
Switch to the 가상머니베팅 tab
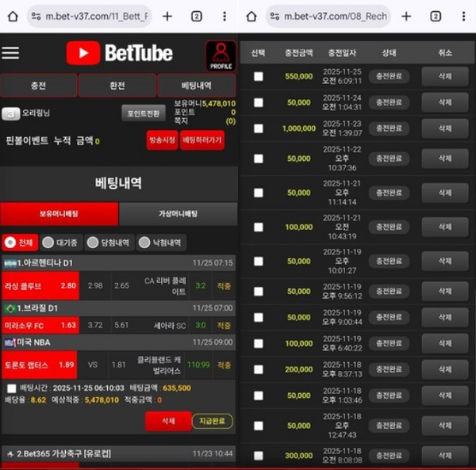click(x=178, y=214)
